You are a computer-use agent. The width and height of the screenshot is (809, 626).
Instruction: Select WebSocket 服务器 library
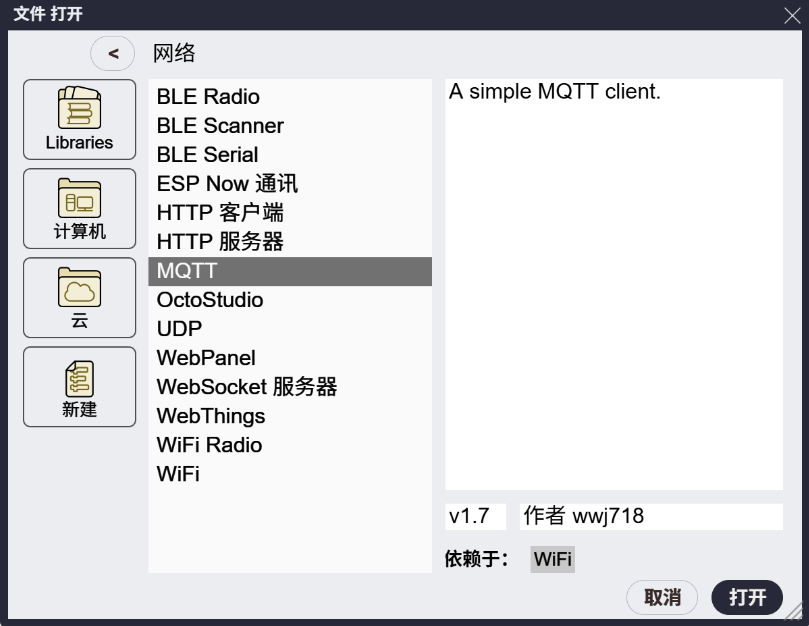click(x=290, y=387)
